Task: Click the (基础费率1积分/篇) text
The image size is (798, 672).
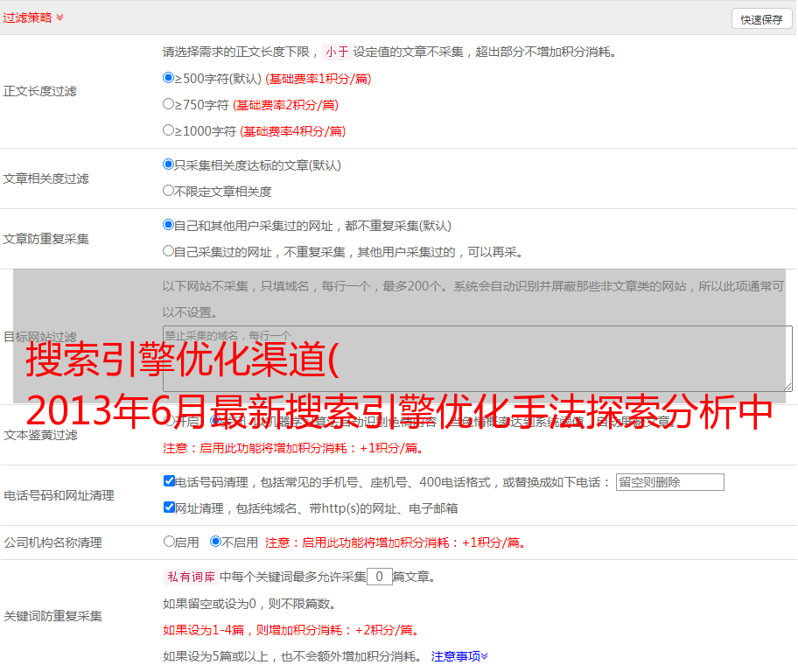Action: coord(318,79)
